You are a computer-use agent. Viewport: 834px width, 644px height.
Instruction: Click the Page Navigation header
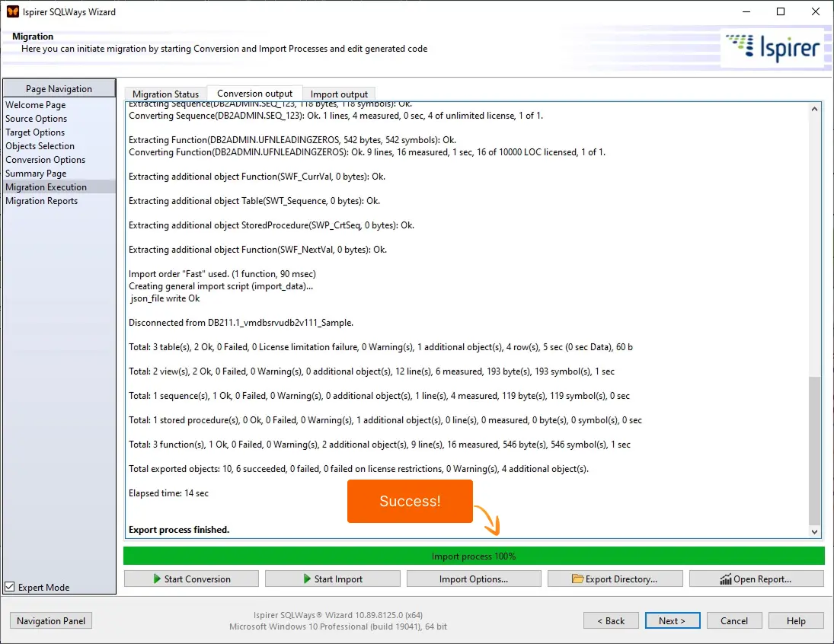click(x=59, y=89)
